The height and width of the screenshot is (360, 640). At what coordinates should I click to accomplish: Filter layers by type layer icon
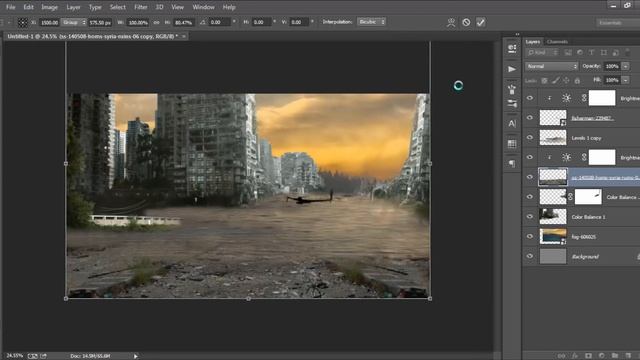pyautogui.click(x=591, y=53)
